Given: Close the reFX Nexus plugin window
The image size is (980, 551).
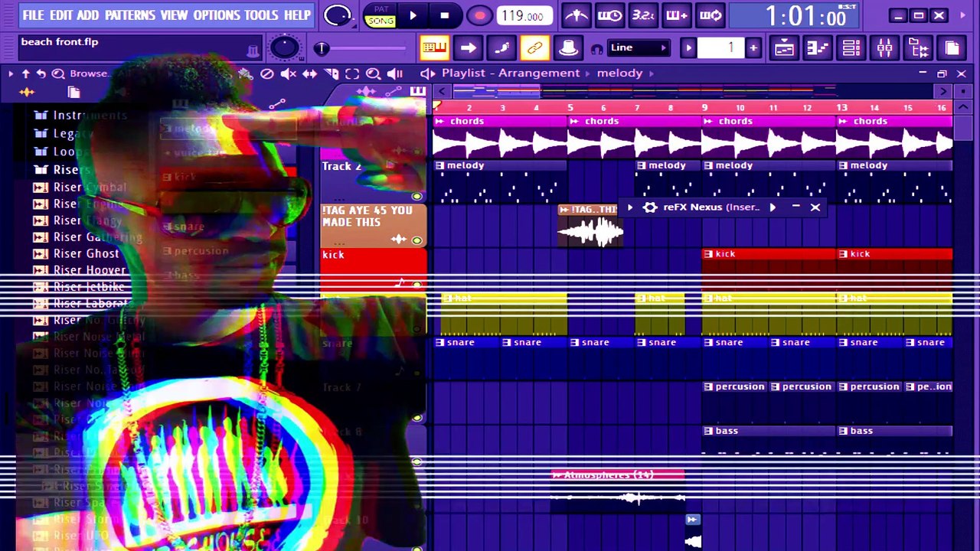Looking at the screenshot, I should coord(815,207).
